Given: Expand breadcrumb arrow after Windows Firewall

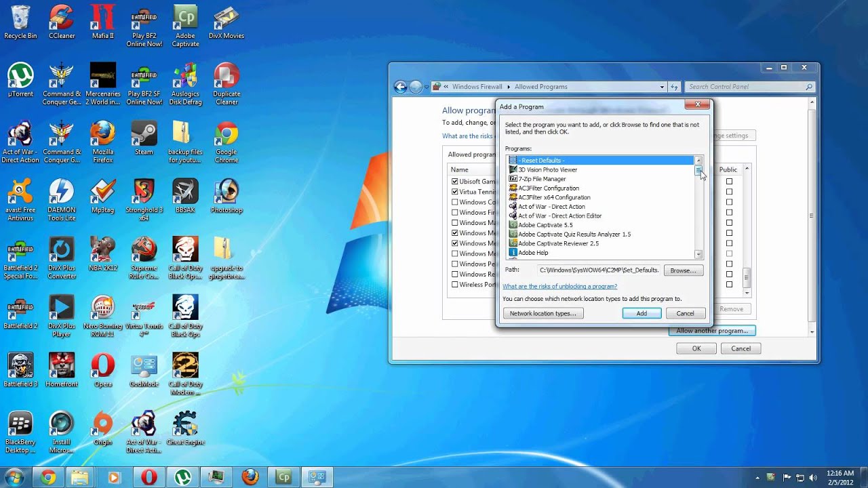Looking at the screenshot, I should (509, 87).
